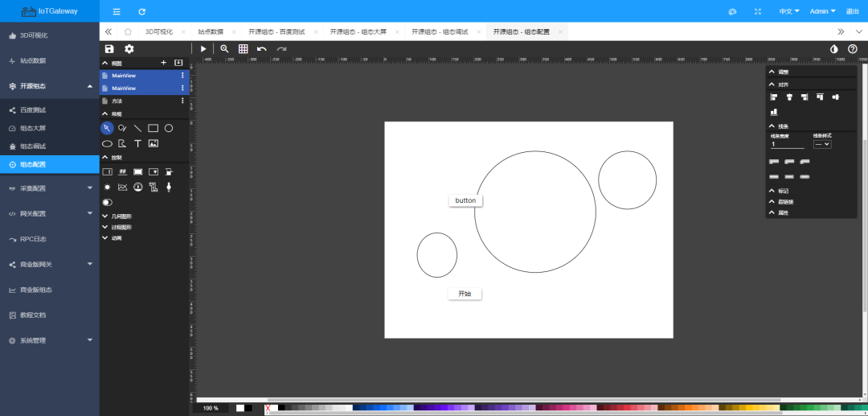Toggle the grid display icon
Image resolution: width=868 pixels, height=416 pixels.
[x=243, y=49]
